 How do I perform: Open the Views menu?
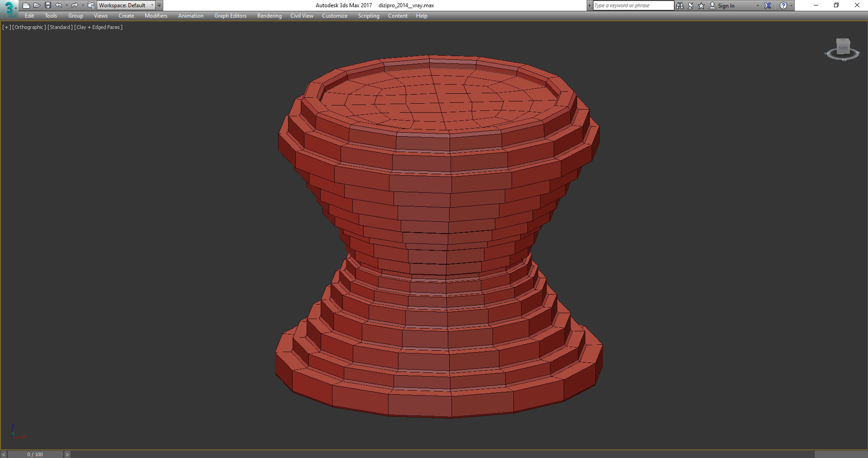point(100,16)
